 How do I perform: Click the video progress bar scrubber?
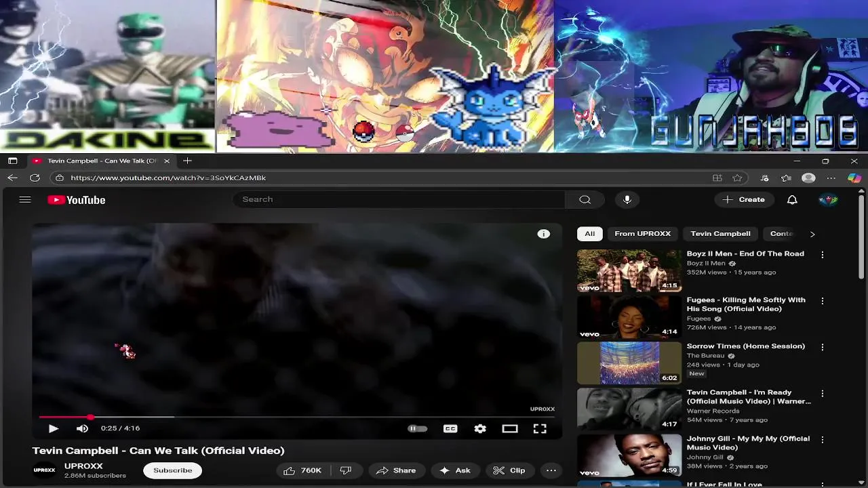pyautogui.click(x=90, y=417)
